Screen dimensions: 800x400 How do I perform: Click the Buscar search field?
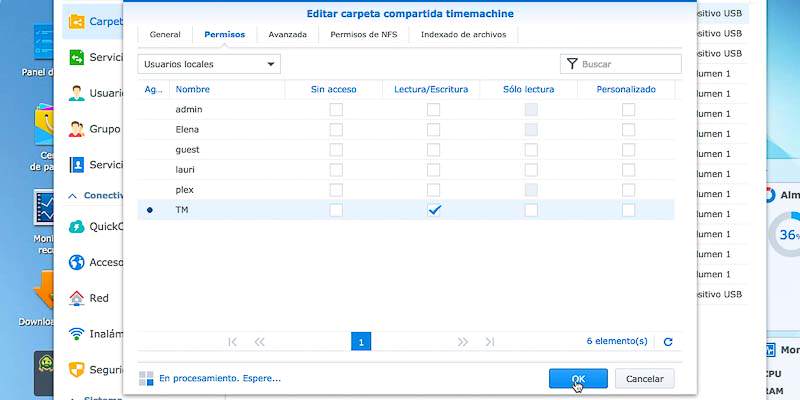(x=621, y=64)
